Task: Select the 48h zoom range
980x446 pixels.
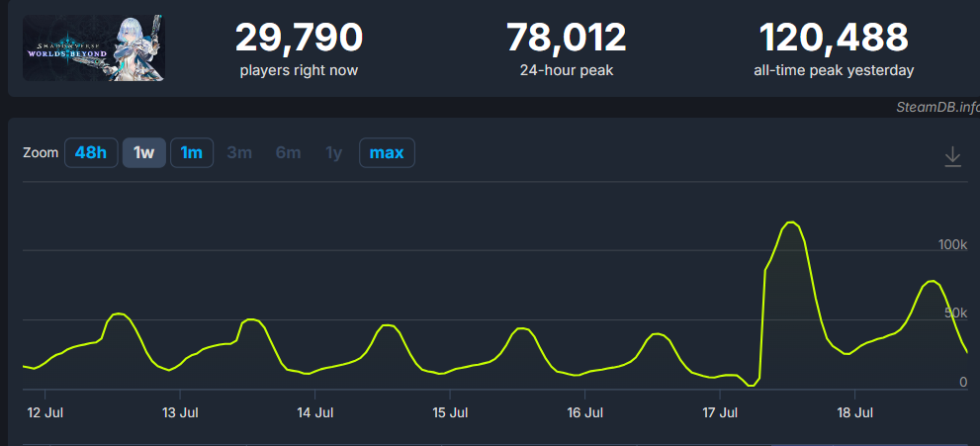Action: (x=91, y=153)
